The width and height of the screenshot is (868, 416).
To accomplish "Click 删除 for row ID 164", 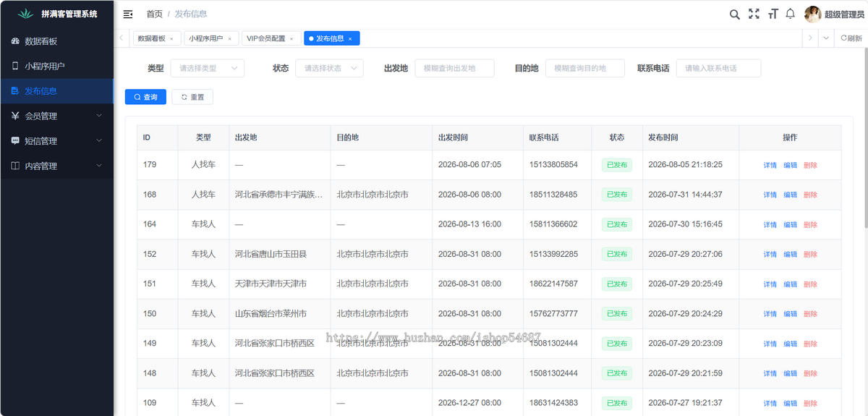I will pyautogui.click(x=810, y=224).
